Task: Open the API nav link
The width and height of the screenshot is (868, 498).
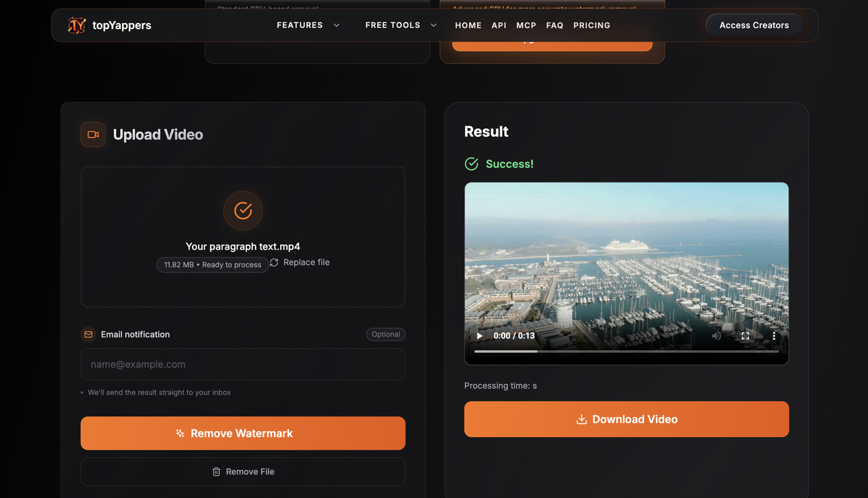Action: click(499, 25)
